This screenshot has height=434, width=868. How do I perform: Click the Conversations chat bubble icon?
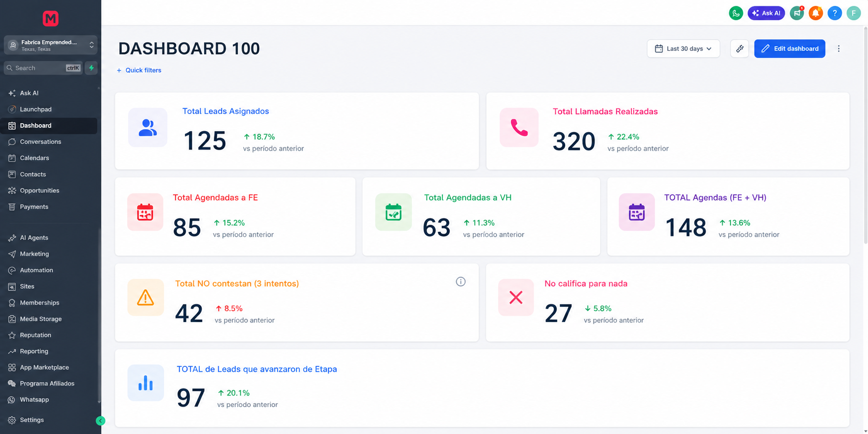(x=12, y=142)
